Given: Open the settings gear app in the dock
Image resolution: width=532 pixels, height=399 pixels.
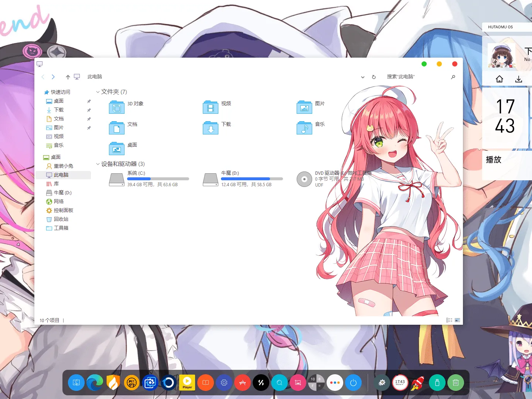Looking at the screenshot, I should 224,383.
